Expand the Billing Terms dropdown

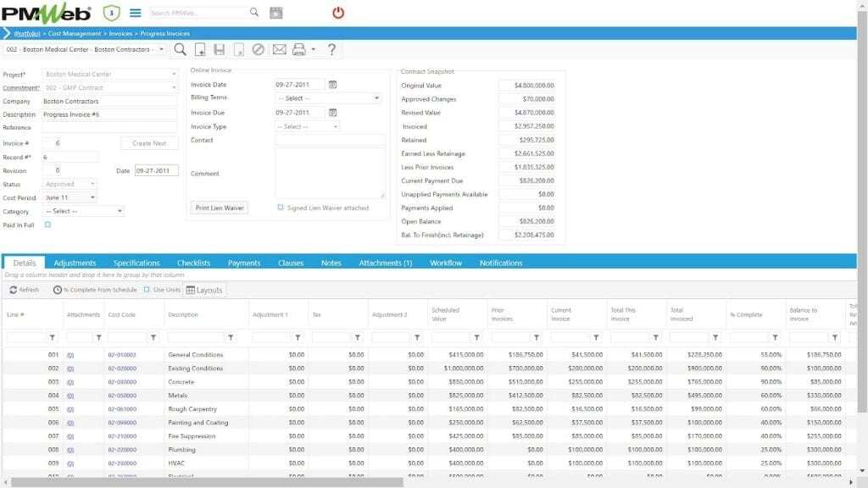tap(329, 98)
